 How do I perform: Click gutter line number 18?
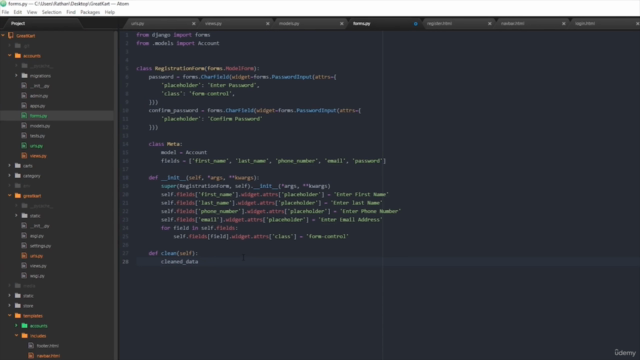click(125, 178)
